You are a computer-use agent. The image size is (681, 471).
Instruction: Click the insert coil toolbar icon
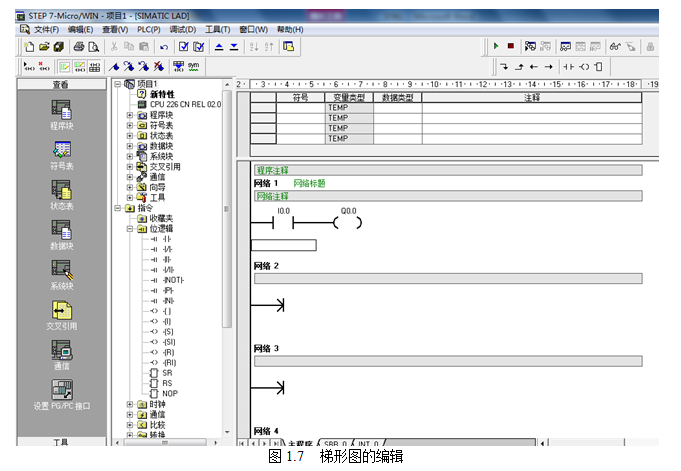click(x=585, y=66)
